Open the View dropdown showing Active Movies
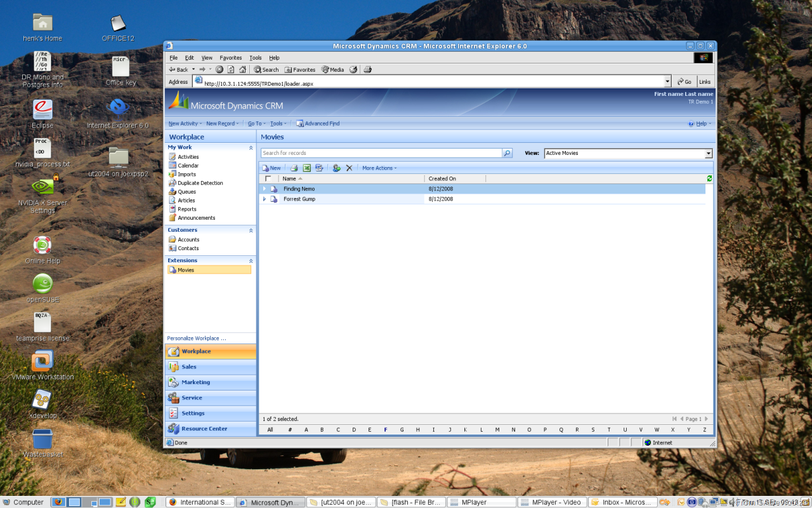 coord(628,153)
